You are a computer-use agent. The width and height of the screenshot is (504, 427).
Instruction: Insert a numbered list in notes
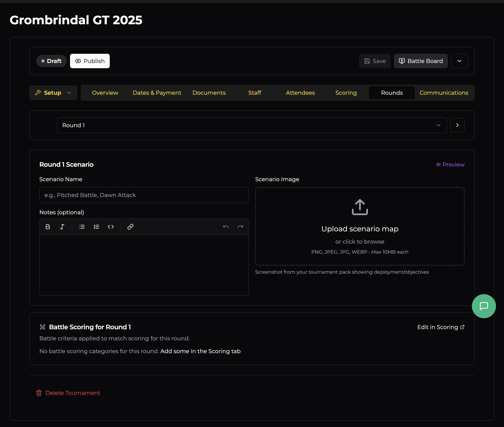click(96, 227)
